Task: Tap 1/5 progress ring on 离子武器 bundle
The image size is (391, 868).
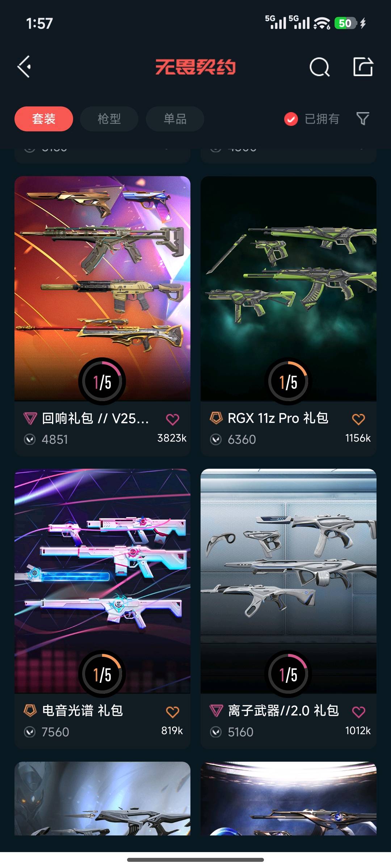Action: [x=288, y=674]
